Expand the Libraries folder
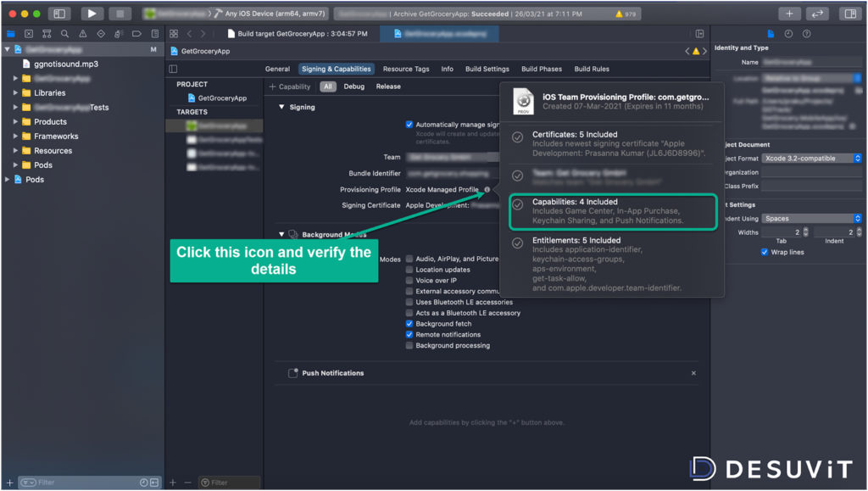 click(15, 93)
